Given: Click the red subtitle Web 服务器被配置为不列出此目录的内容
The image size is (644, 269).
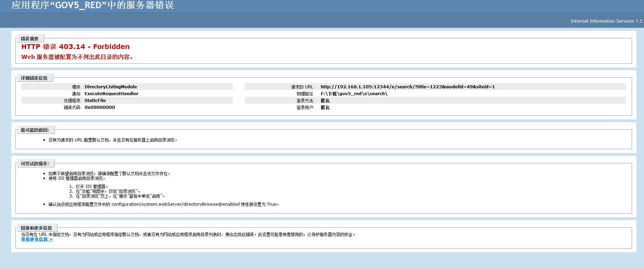Looking at the screenshot, I should [x=77, y=57].
